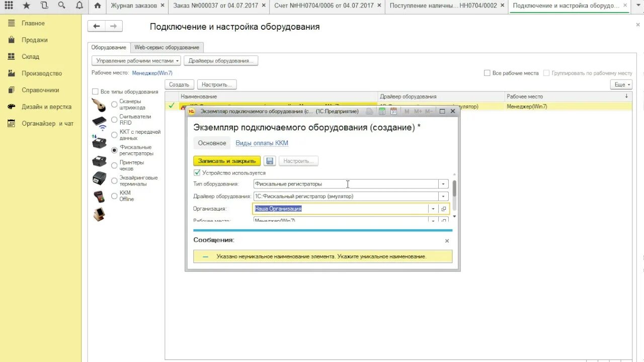Toggle Все рабочие места checkbox
This screenshot has width=644, height=362.
(x=487, y=73)
